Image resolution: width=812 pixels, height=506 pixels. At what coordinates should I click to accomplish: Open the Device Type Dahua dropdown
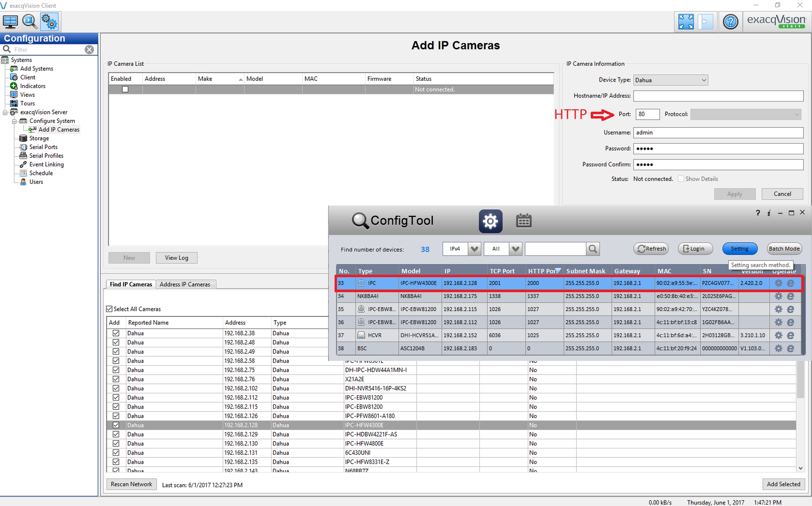pyautogui.click(x=670, y=80)
